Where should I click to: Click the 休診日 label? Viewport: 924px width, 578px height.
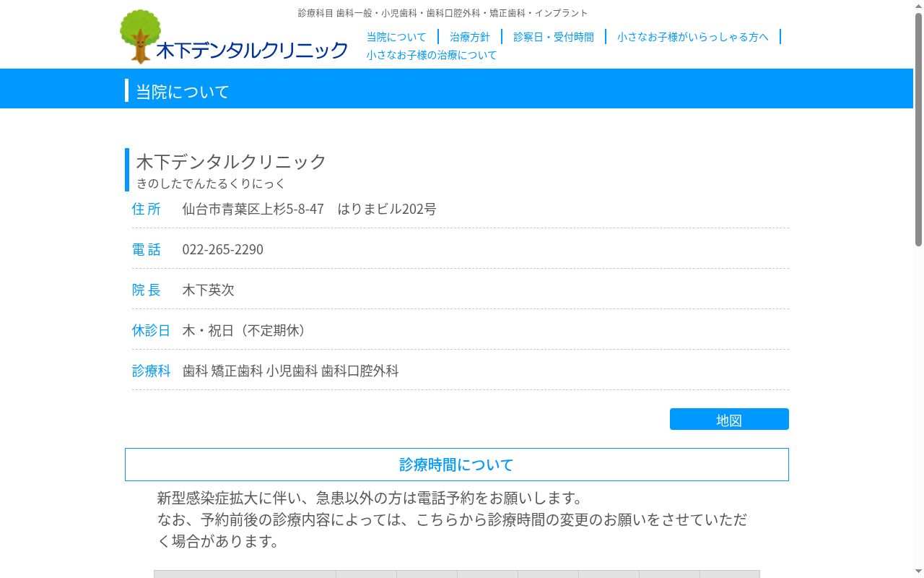(151, 330)
